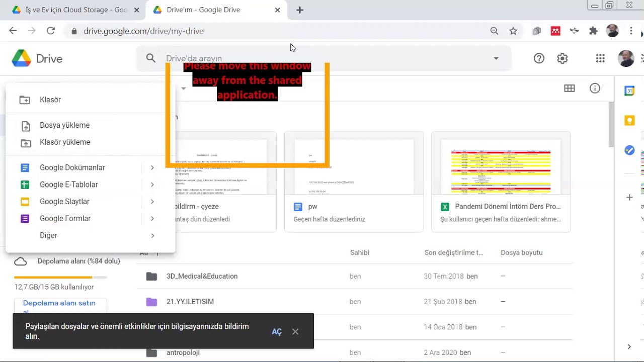This screenshot has width=644, height=362.
Task: Click AÇ in the notification banner
Action: 277,332
